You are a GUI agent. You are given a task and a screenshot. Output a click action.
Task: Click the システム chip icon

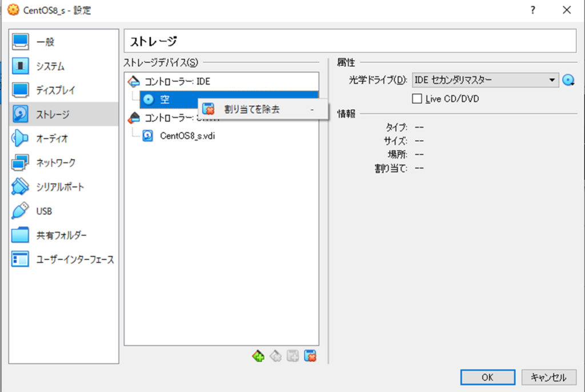(x=20, y=66)
